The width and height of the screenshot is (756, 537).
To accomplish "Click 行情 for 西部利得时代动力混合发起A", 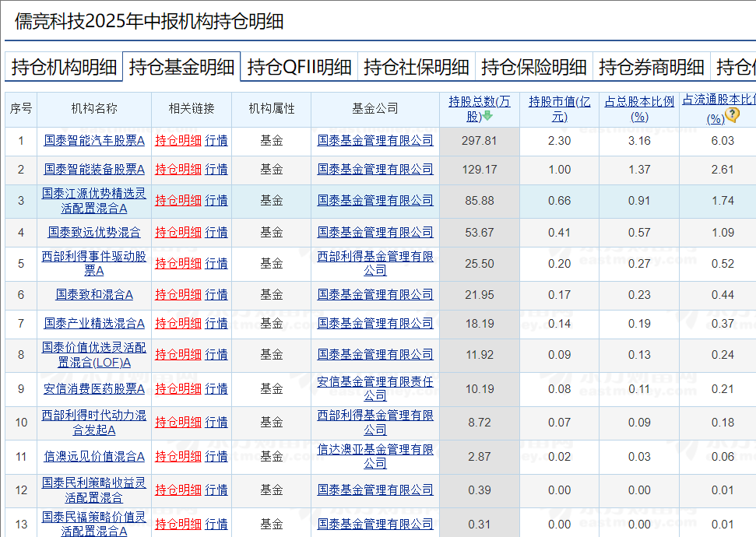I will tap(216, 423).
